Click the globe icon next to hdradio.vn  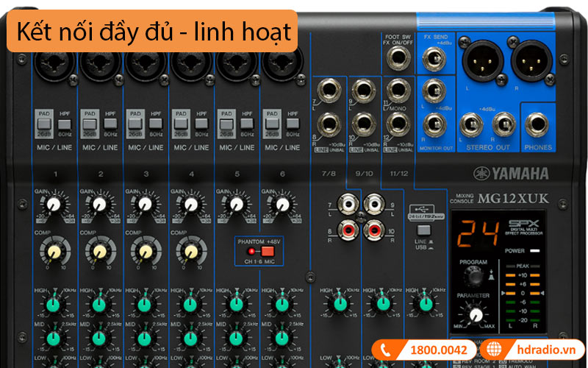(494, 350)
